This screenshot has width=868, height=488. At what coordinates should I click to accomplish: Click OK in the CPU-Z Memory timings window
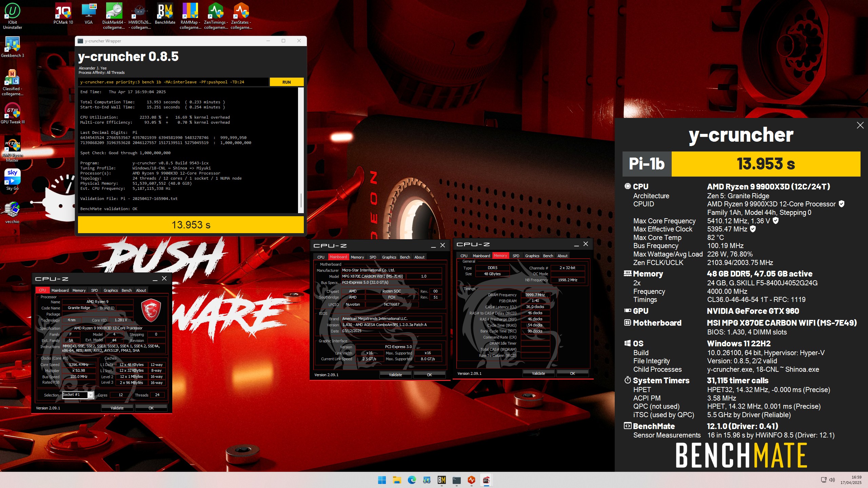tap(573, 373)
